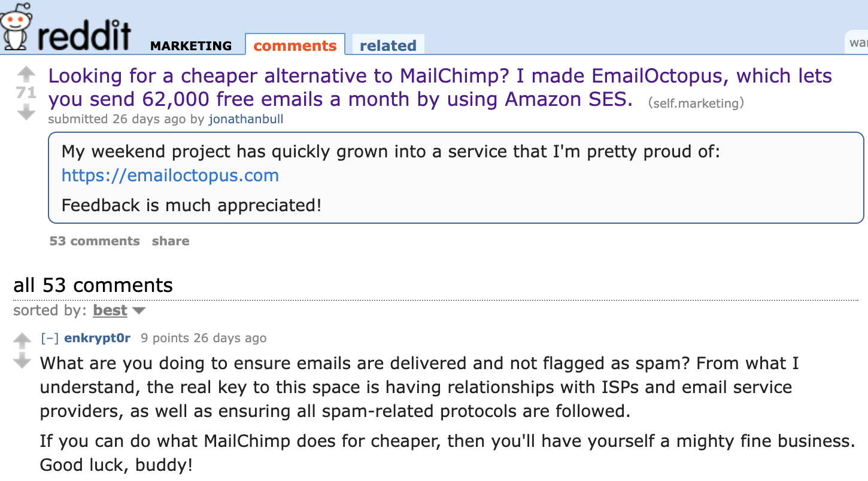Open enkrypt0r's user profile
The height and width of the screenshot is (481, 868).
[x=97, y=338]
